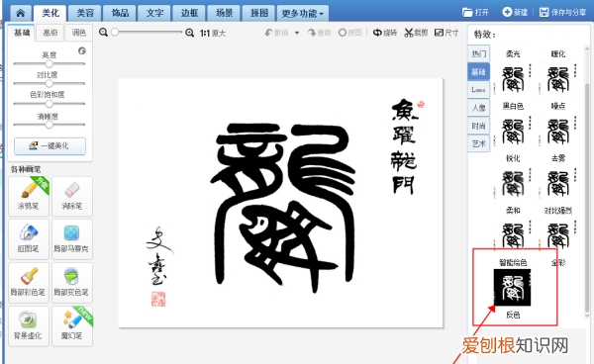The width and height of the screenshot is (594, 364).
Task: Click the 全彩 effect label
Action: click(558, 262)
